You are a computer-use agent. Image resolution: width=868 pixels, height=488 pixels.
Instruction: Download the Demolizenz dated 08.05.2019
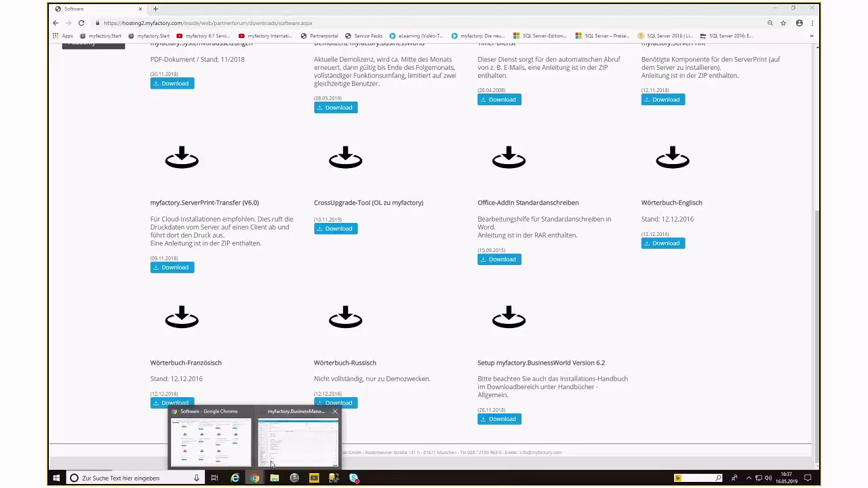[x=336, y=108]
